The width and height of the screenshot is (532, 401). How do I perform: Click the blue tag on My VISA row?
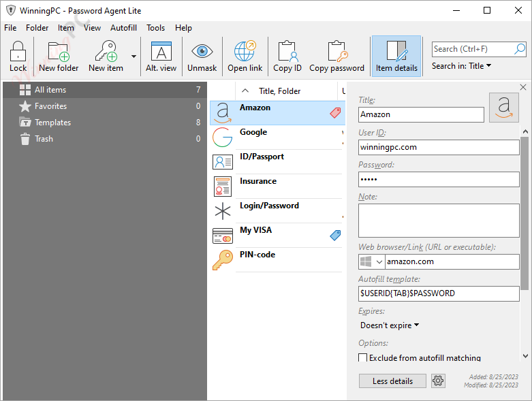click(335, 236)
